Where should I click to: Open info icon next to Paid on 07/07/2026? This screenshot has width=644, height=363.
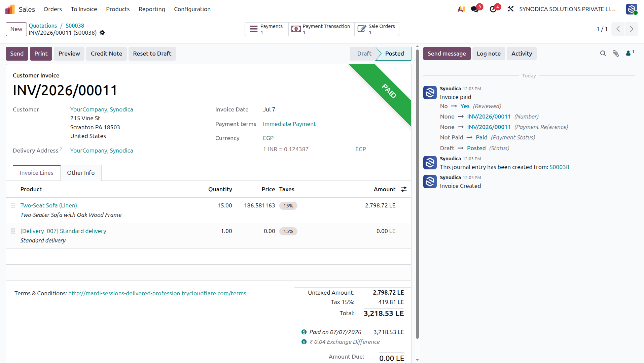304,332
